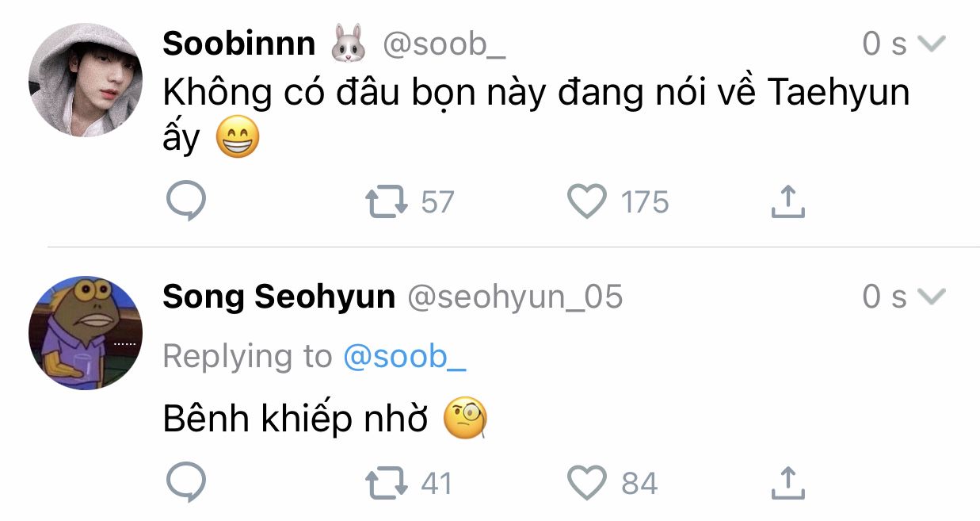980x521 pixels.
Task: Open the options chevron on Soobinnn's tweet
Action: (931, 44)
